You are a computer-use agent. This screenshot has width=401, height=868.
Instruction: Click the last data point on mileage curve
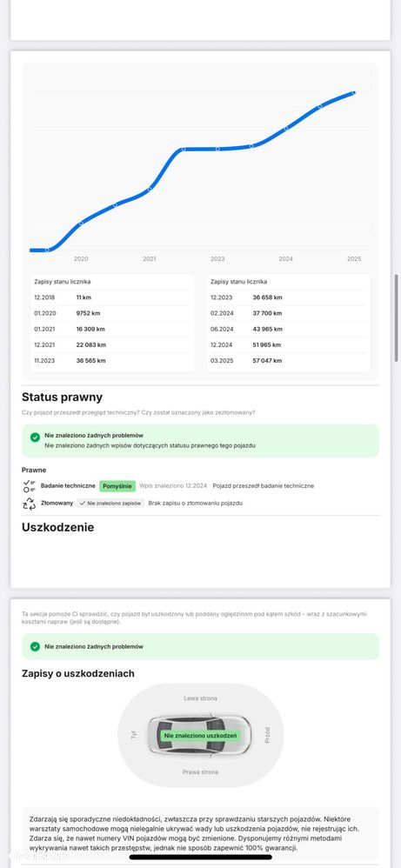(354, 93)
